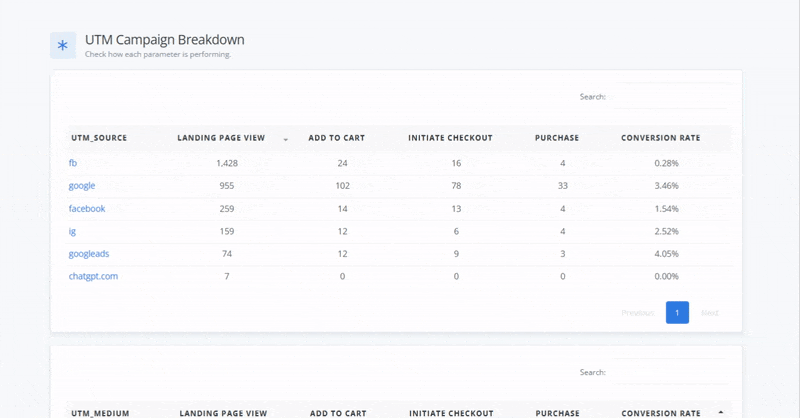
Task: Select the 2.52% conversion rate cell
Action: [666, 231]
